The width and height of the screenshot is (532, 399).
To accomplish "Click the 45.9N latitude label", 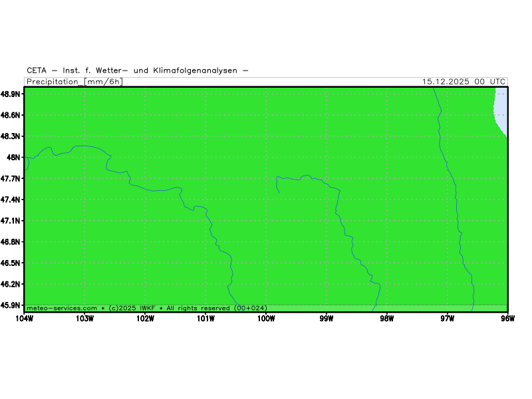I will click(11, 305).
